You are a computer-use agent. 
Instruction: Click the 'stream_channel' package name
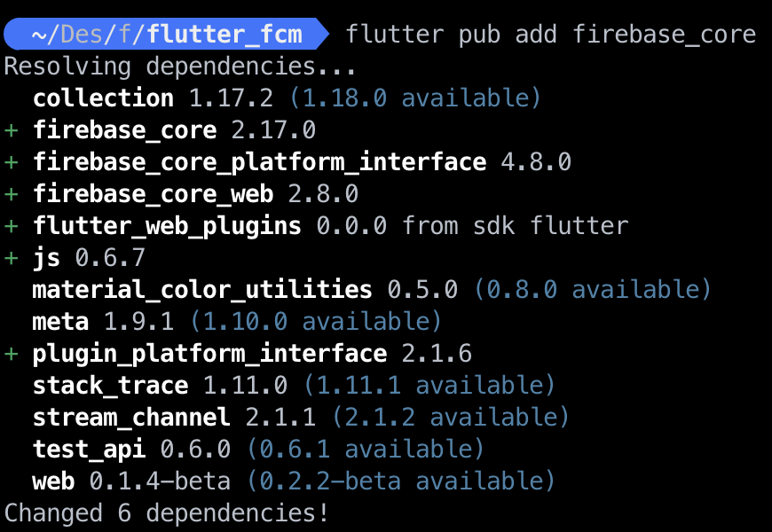pos(131,418)
